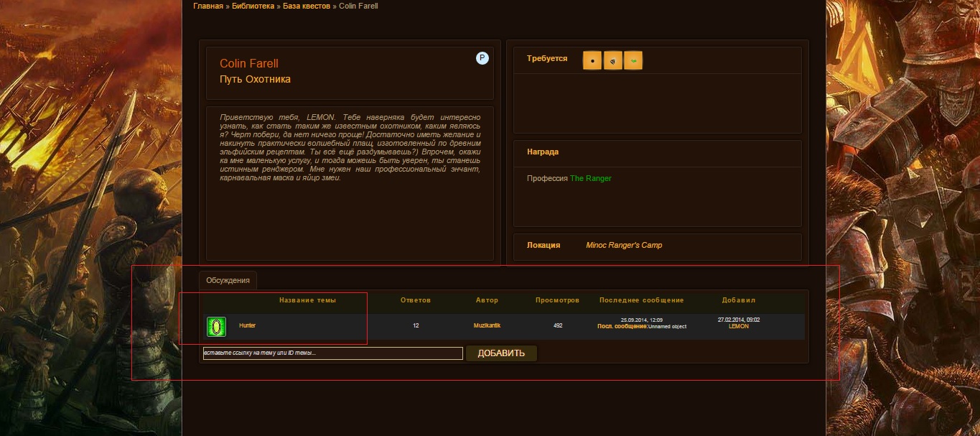Click the Путь Охотника subtitle
980x436 pixels.
point(255,79)
